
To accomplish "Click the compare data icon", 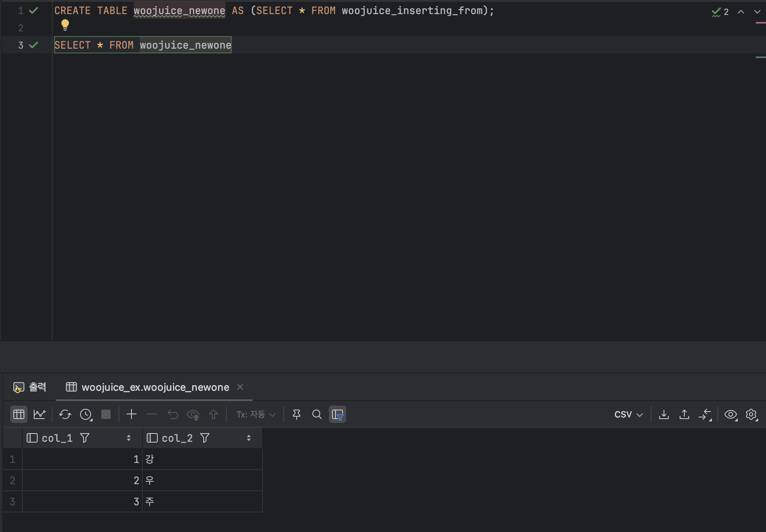I will click(705, 414).
